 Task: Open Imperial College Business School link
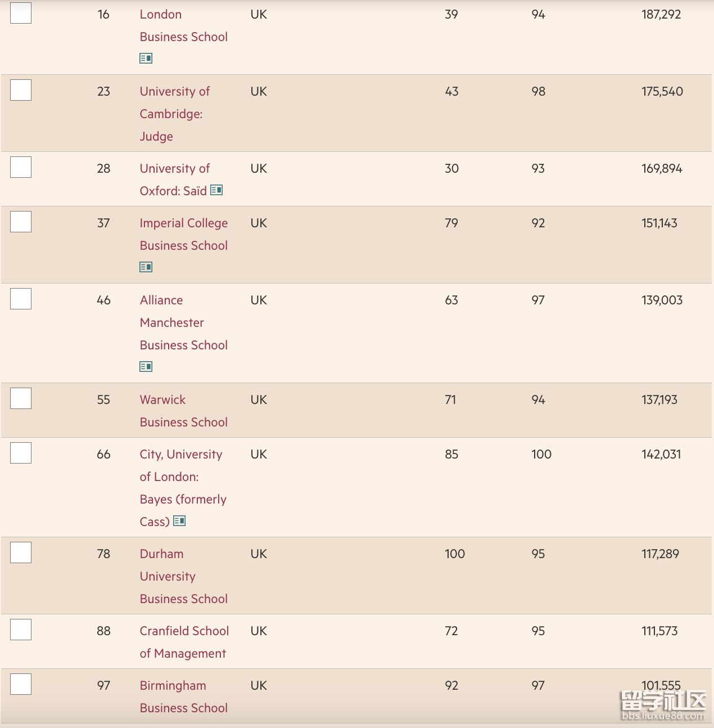tap(184, 234)
